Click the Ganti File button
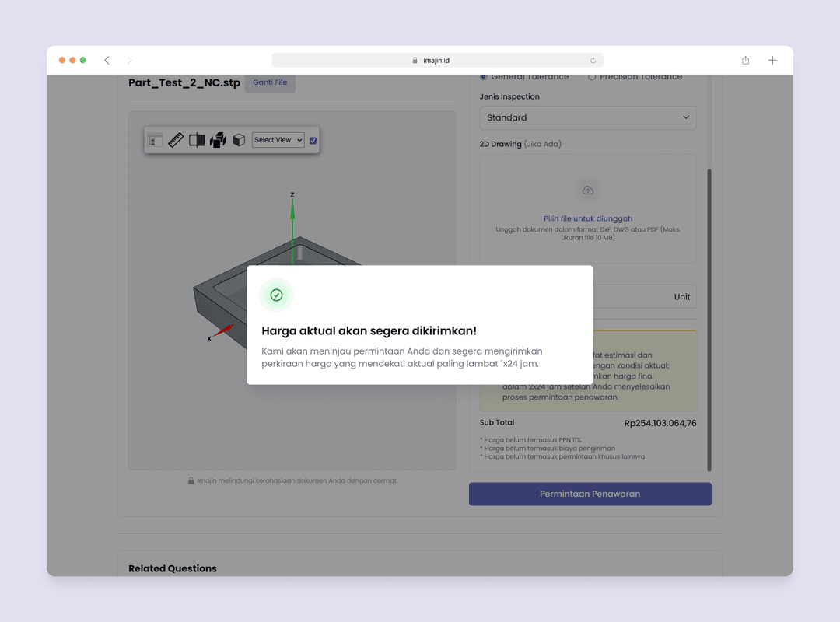 (270, 82)
